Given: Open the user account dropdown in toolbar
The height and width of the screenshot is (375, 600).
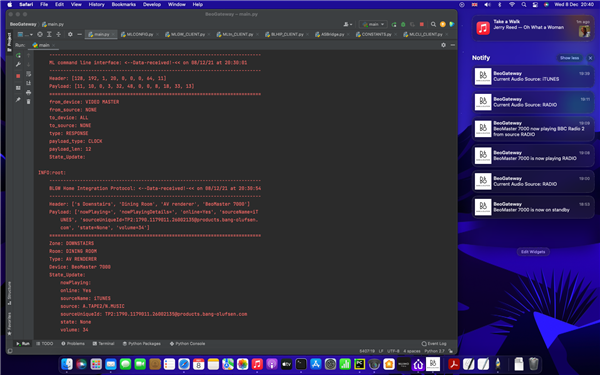Looking at the screenshot, I should pyautogui.click(x=347, y=24).
